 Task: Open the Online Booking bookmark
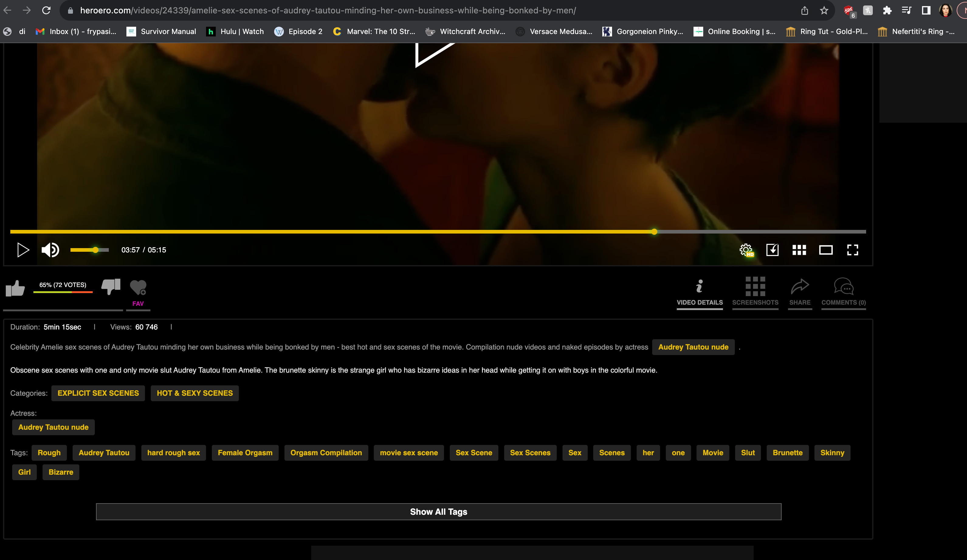coord(735,32)
